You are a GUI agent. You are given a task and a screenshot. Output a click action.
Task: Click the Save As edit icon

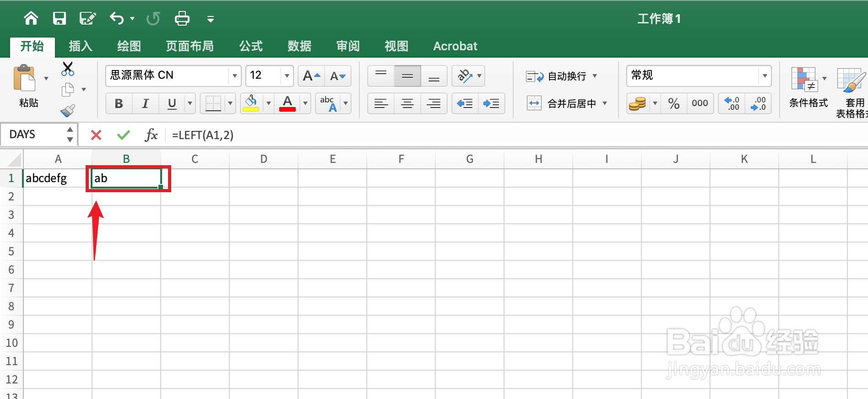pos(87,18)
